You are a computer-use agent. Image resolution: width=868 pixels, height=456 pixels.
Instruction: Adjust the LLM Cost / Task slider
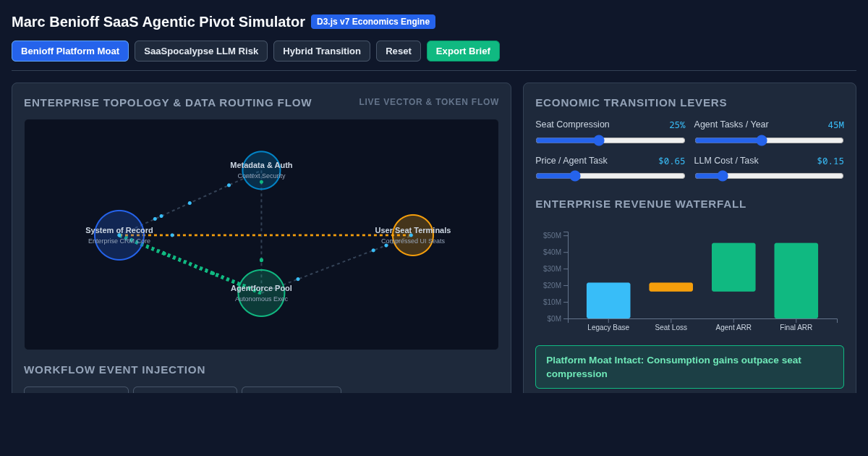point(769,176)
